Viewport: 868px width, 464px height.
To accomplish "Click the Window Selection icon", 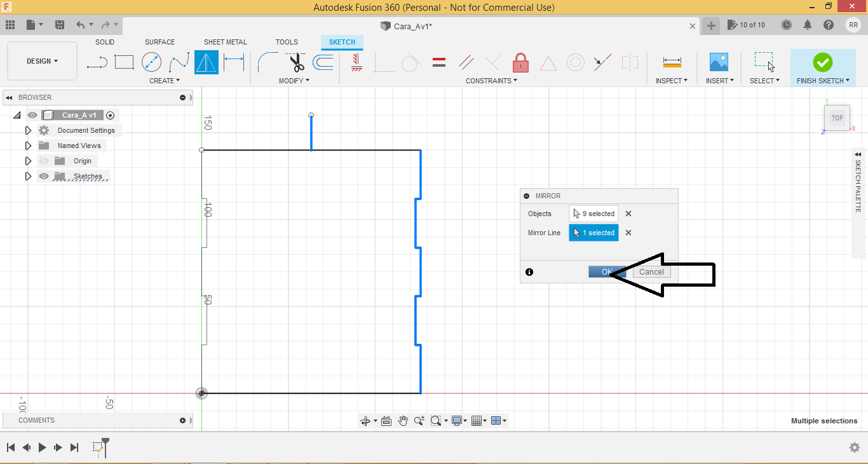I will pos(764,62).
